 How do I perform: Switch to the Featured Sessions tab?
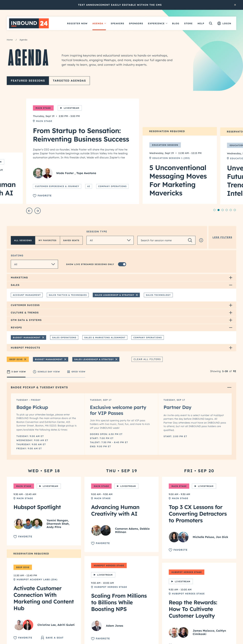28,81
